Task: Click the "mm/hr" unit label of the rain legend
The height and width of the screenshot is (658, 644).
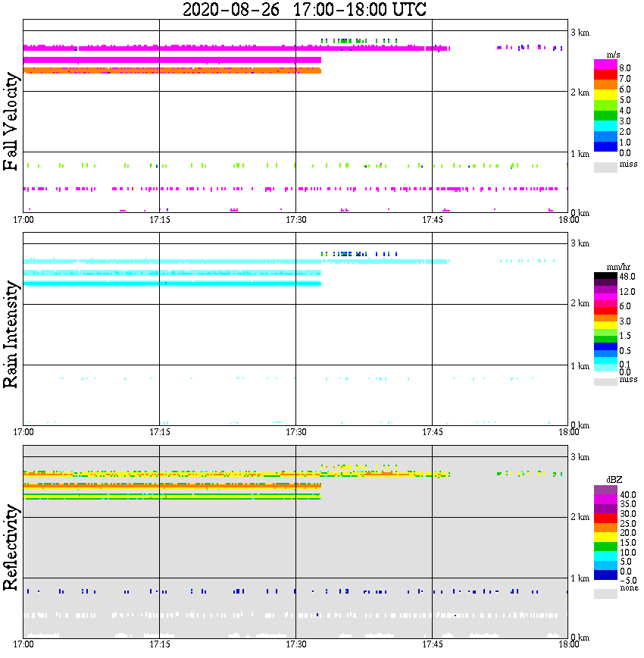Action: [x=618, y=268]
